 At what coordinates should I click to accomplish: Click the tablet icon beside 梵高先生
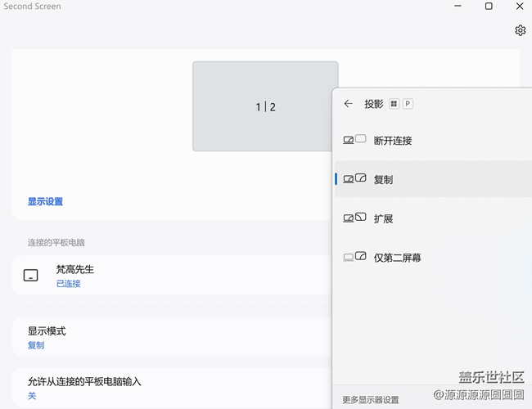click(30, 276)
